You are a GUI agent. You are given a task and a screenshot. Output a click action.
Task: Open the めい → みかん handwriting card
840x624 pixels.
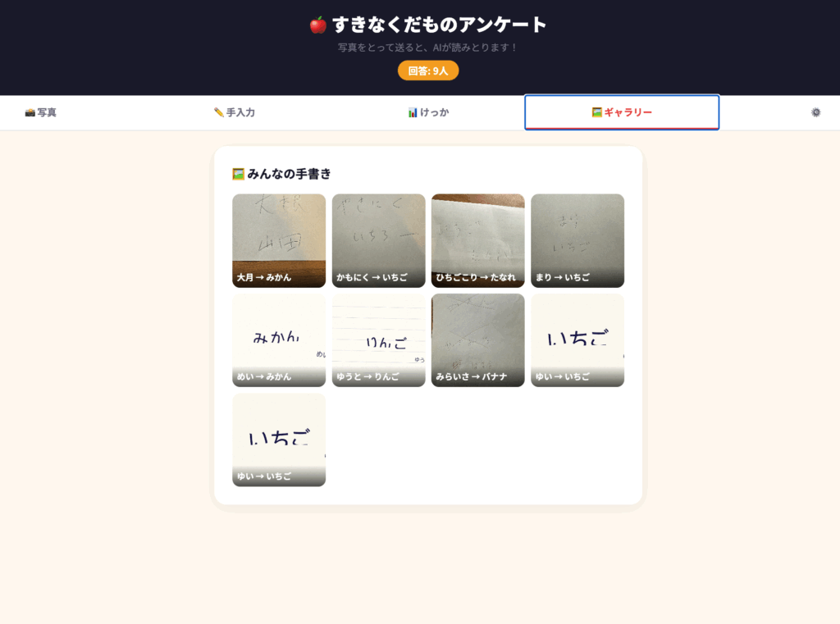click(279, 340)
